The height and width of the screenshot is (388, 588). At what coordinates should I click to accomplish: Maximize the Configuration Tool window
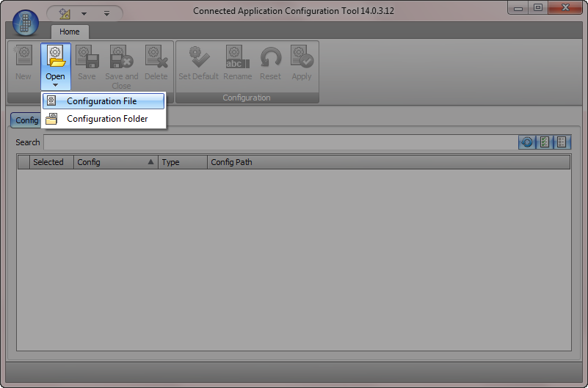coord(538,7)
